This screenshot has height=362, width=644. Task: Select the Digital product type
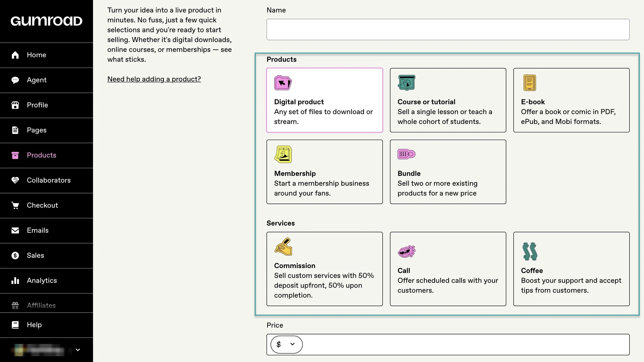click(324, 100)
